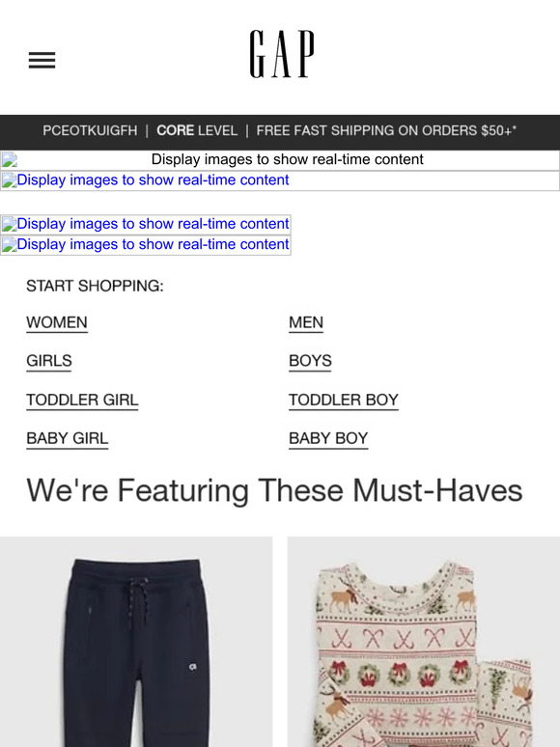Go to the MEN category
Screen dimensions: 560x747
306,322
